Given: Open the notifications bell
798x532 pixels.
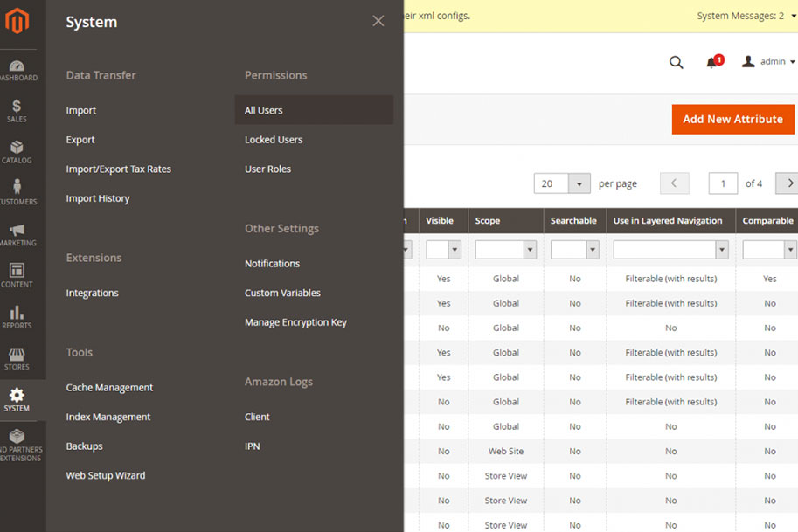Looking at the screenshot, I should [x=713, y=61].
